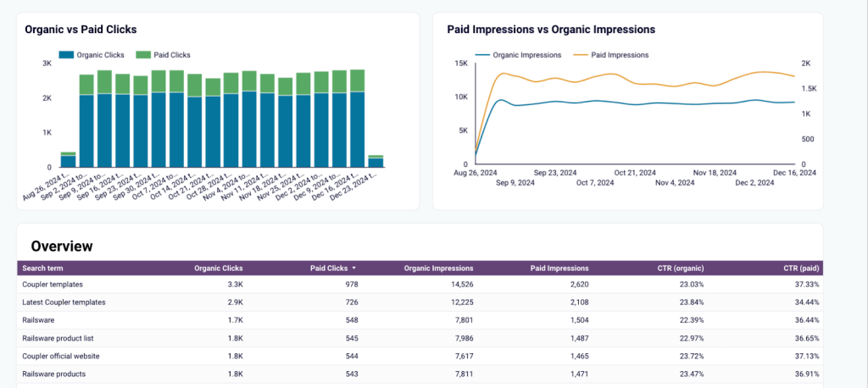Click the 'Railsware products' search term

coord(53,374)
